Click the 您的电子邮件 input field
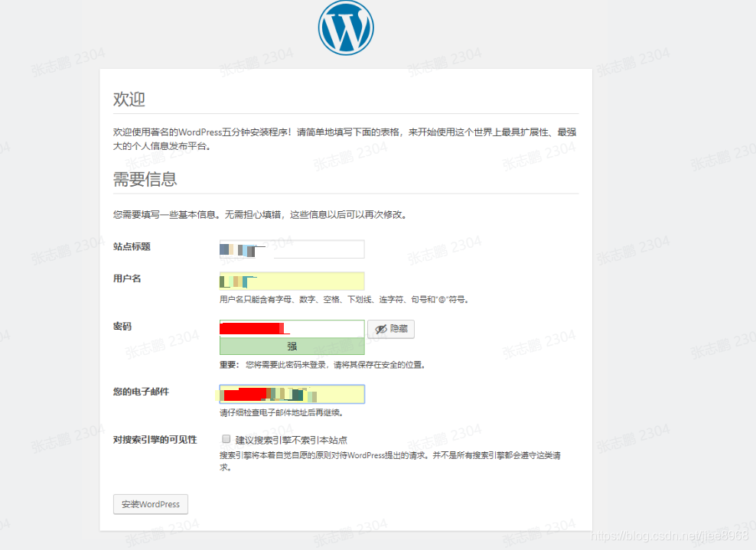Screen dimensions: 756x550 (x=292, y=394)
